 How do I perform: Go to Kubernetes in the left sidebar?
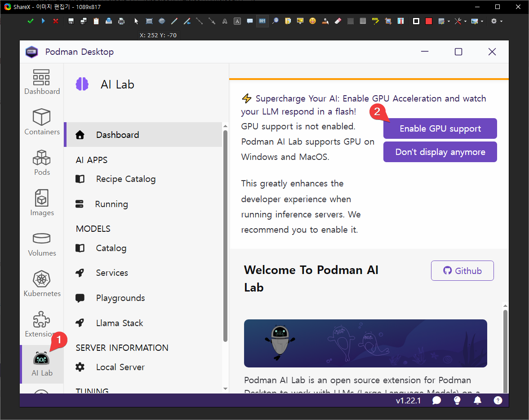[x=42, y=283]
